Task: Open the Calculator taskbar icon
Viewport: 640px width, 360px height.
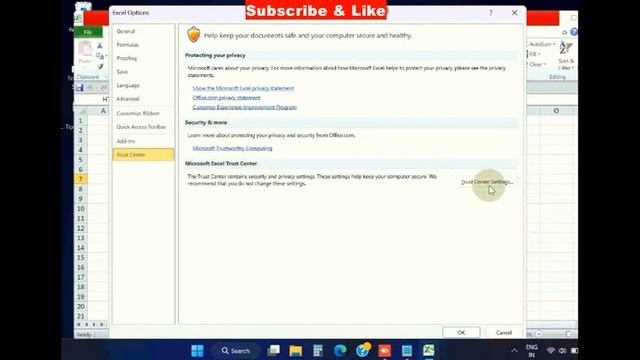Action: [x=318, y=351]
